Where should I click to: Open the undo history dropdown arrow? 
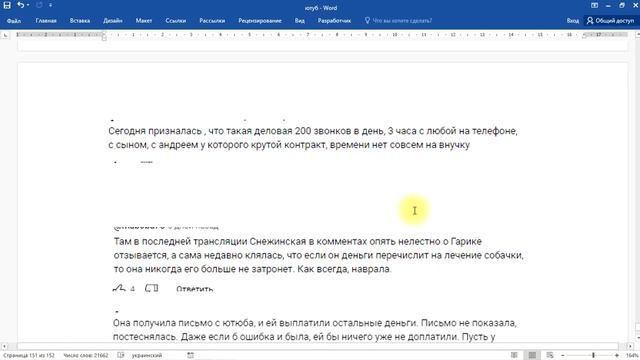28,5
